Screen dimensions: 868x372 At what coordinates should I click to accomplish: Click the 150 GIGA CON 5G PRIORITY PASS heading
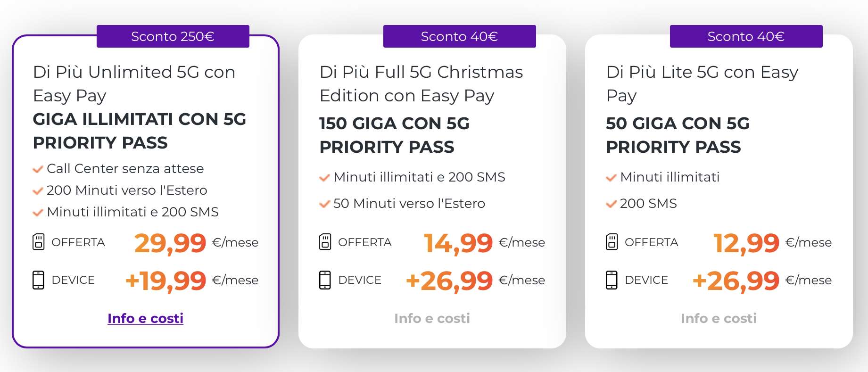[395, 135]
